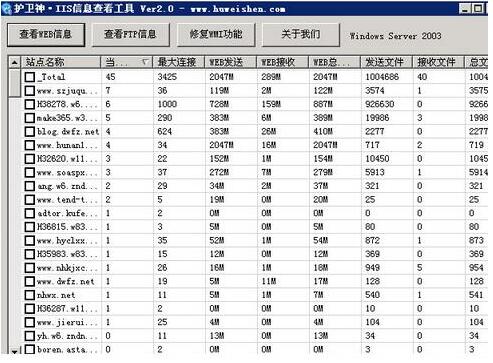Click the scroll down arrow of the list

(14, 351)
